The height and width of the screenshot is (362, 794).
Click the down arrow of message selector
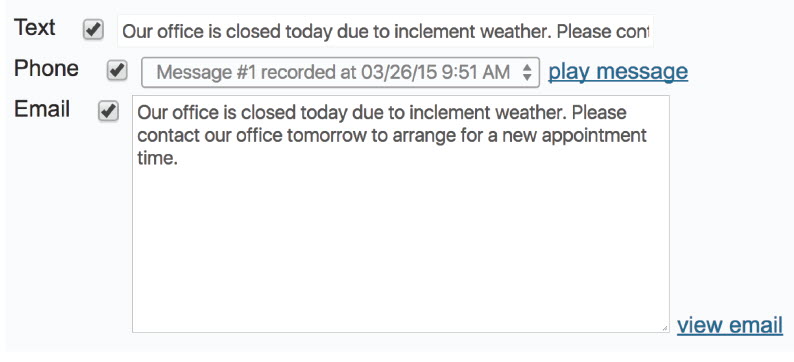click(527, 77)
